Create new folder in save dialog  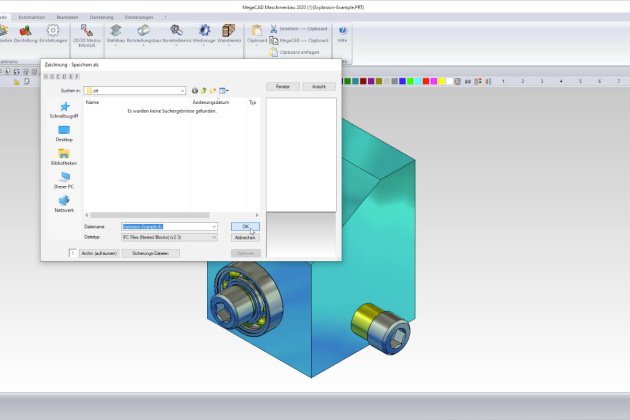(x=214, y=90)
